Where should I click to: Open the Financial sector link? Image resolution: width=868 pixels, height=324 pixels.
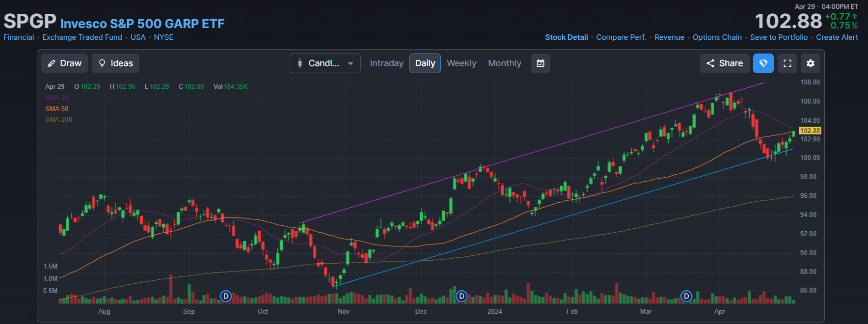coord(19,37)
